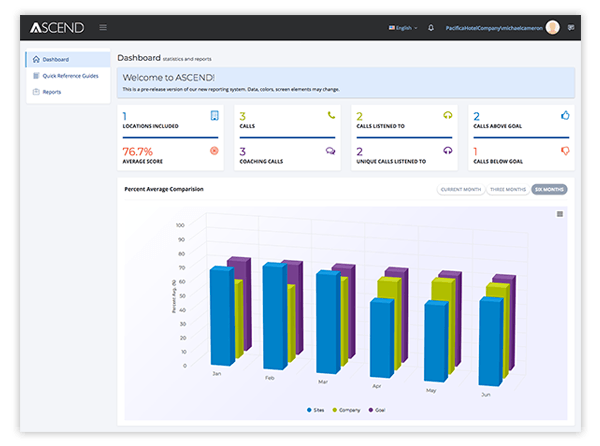Click the Calls Below Goal label

[498, 161]
